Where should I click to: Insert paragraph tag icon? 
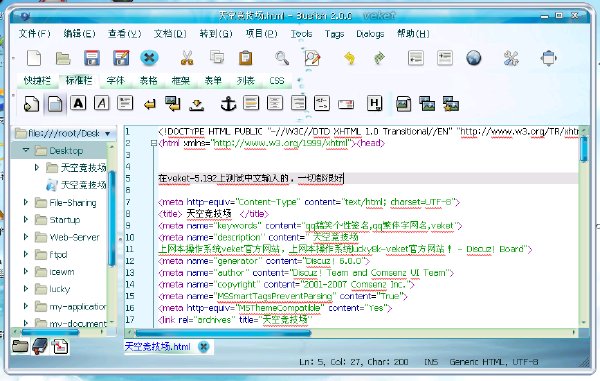pos(125,103)
